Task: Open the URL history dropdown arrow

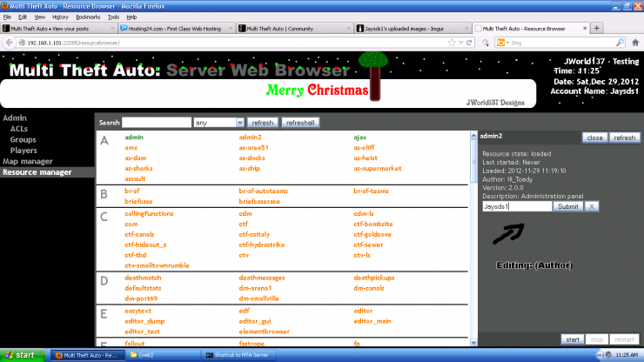Action: coord(461,43)
